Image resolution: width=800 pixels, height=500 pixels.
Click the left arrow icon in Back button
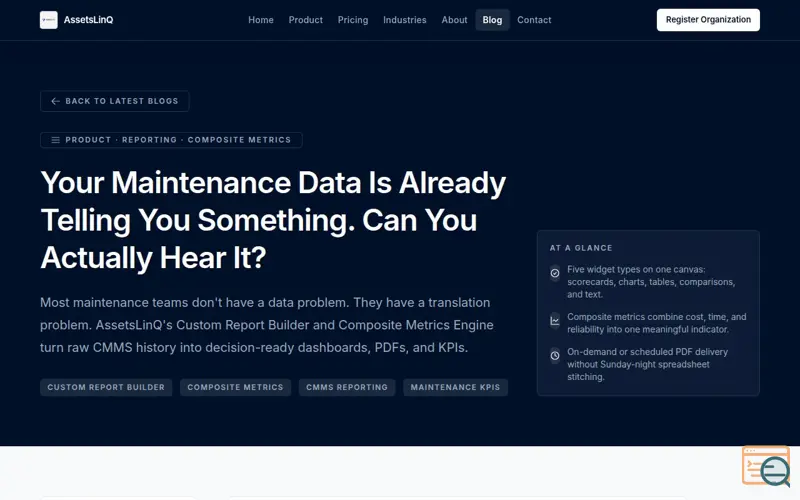pyautogui.click(x=55, y=101)
